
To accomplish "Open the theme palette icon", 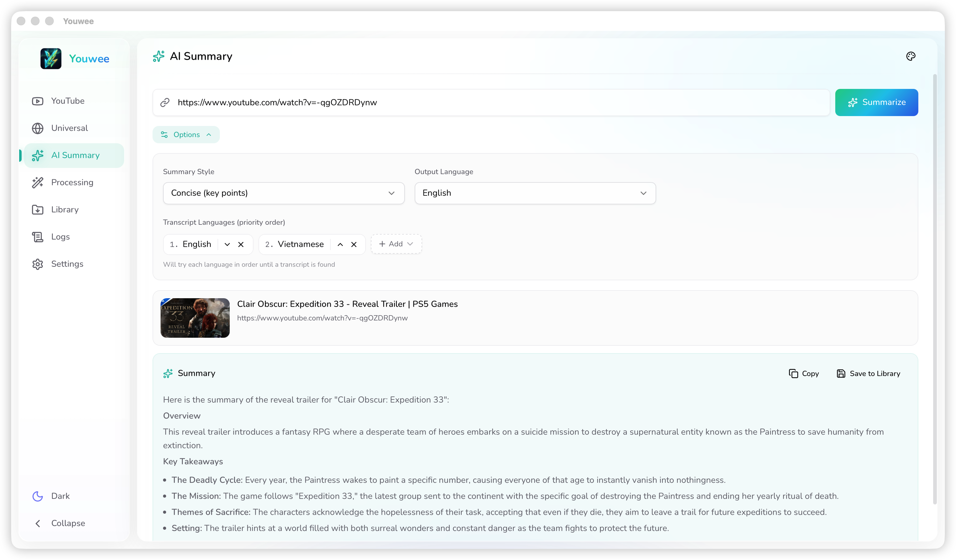I will [x=911, y=56].
